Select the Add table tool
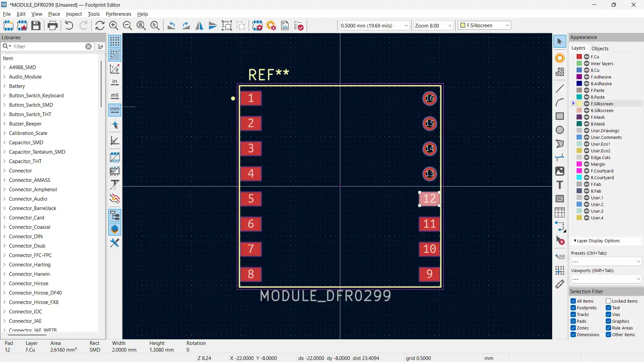Image resolution: width=644 pixels, height=362 pixels. tap(559, 212)
